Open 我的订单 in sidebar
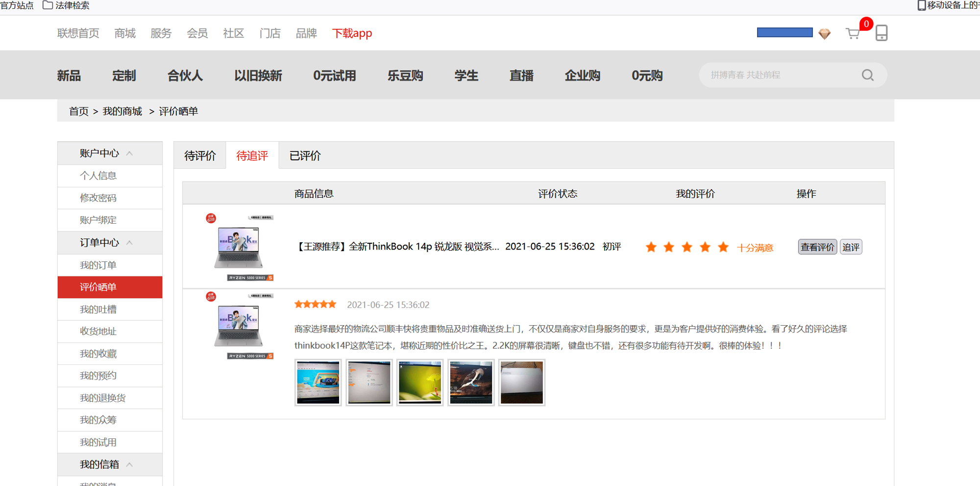The image size is (980, 486). 110,265
